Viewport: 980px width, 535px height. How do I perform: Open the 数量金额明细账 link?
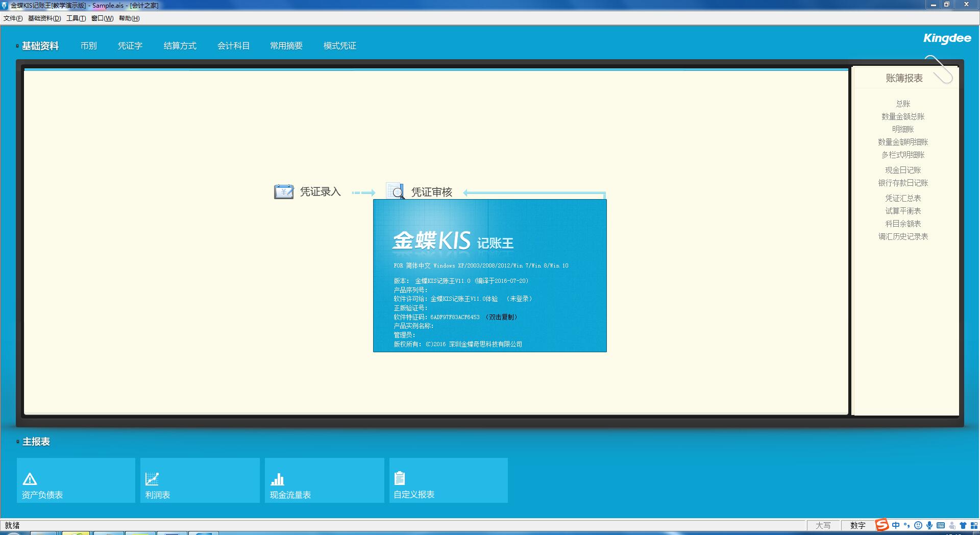coord(903,142)
